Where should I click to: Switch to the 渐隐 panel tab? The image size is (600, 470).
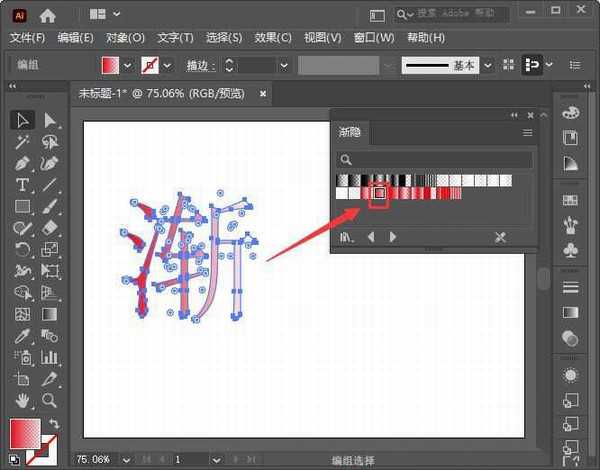click(x=351, y=132)
